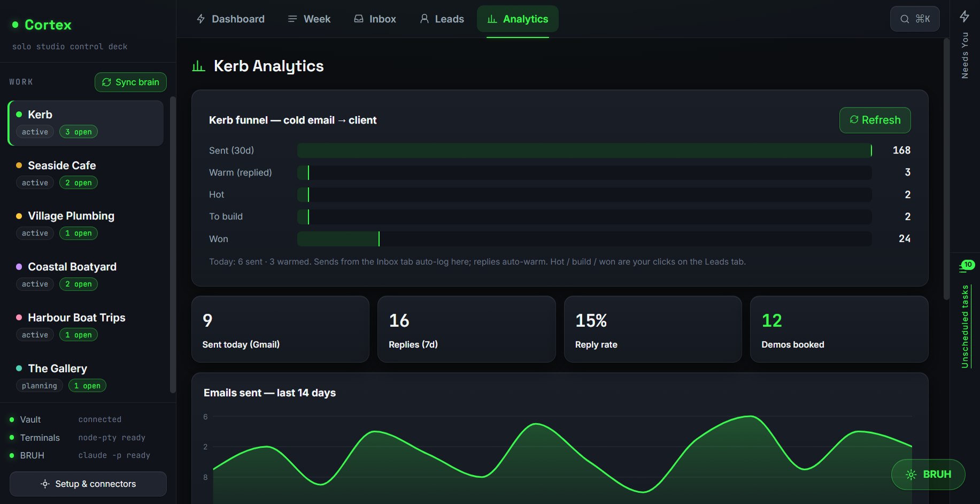Click Seaside Cafe's 2 open badge
Viewport: 980px width, 504px height.
coord(78,182)
